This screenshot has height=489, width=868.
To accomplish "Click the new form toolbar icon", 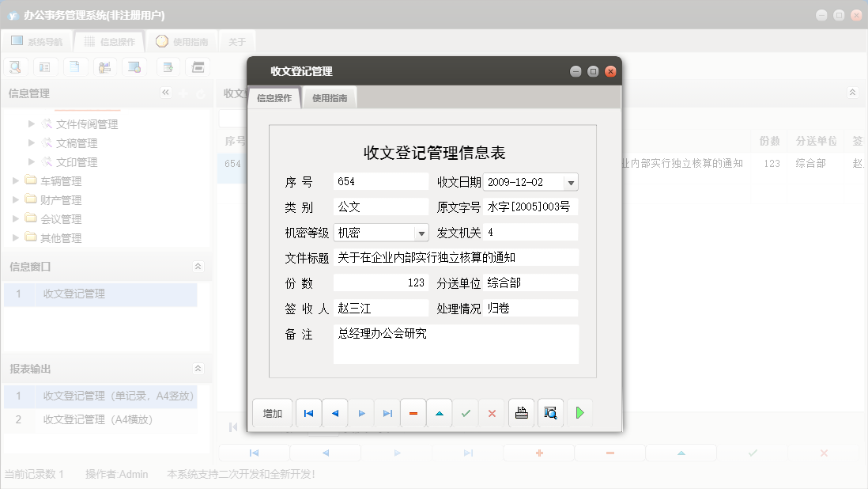I will (x=168, y=66).
